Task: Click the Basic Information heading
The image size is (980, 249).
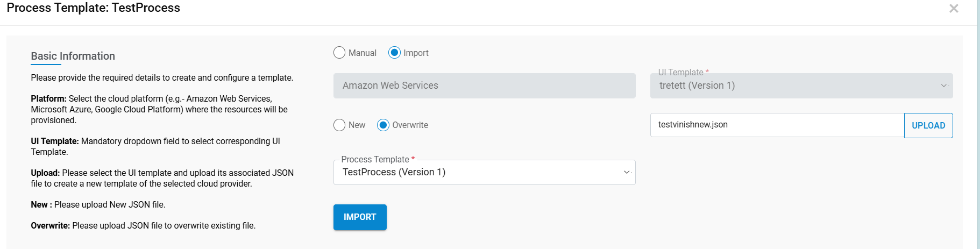Action: pyautogui.click(x=73, y=56)
